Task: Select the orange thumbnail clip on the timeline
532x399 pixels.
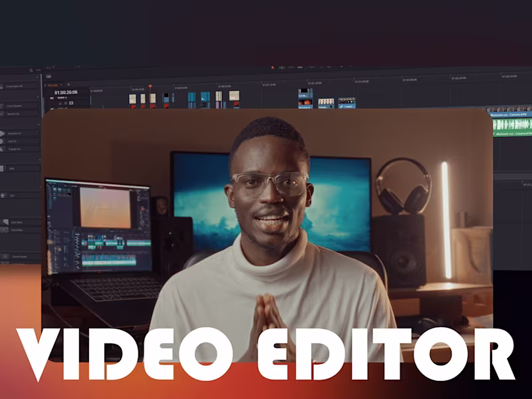Action: [305, 104]
